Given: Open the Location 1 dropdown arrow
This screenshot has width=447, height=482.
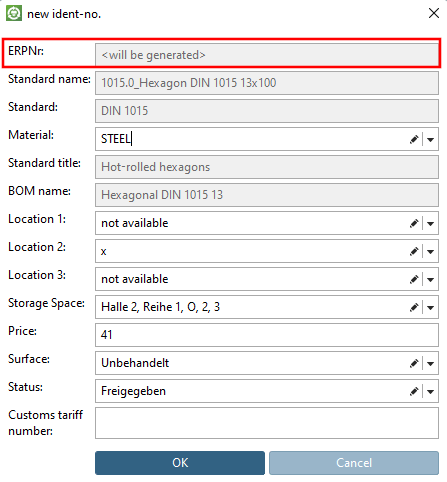Looking at the screenshot, I should (x=430, y=224).
